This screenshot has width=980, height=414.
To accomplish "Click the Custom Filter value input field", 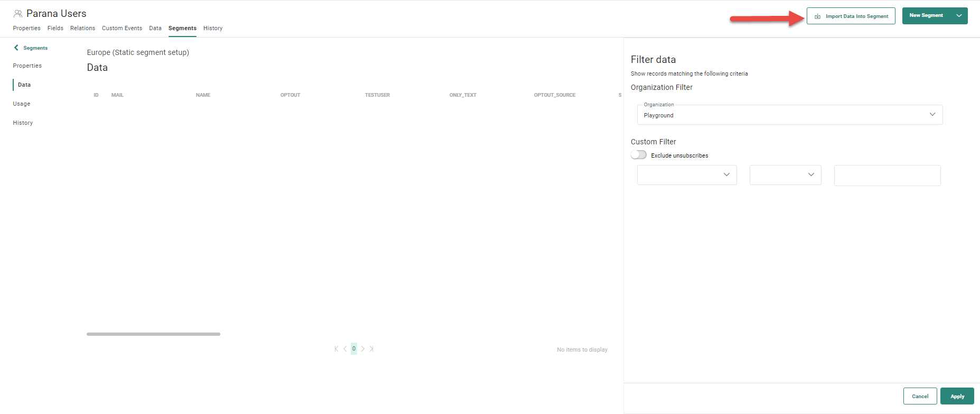I will (x=887, y=176).
